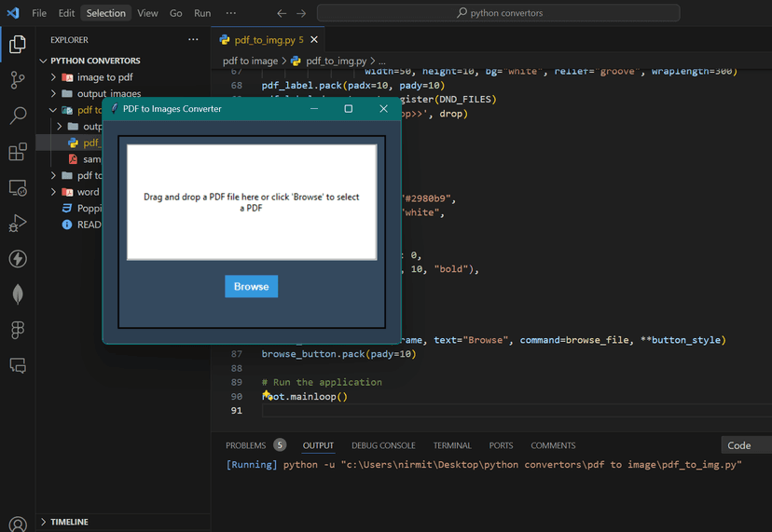Open the Run and Debug view
772x532 pixels.
18,224
